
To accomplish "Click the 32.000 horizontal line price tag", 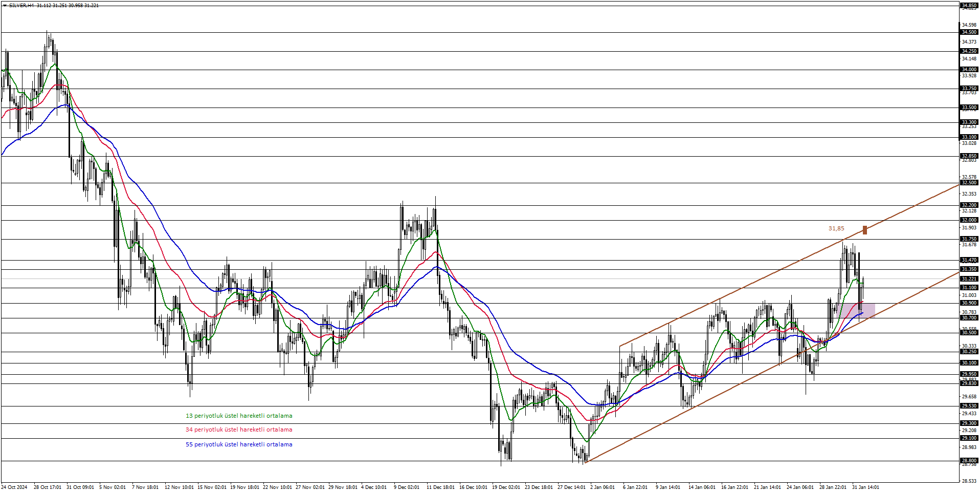I will pos(969,220).
